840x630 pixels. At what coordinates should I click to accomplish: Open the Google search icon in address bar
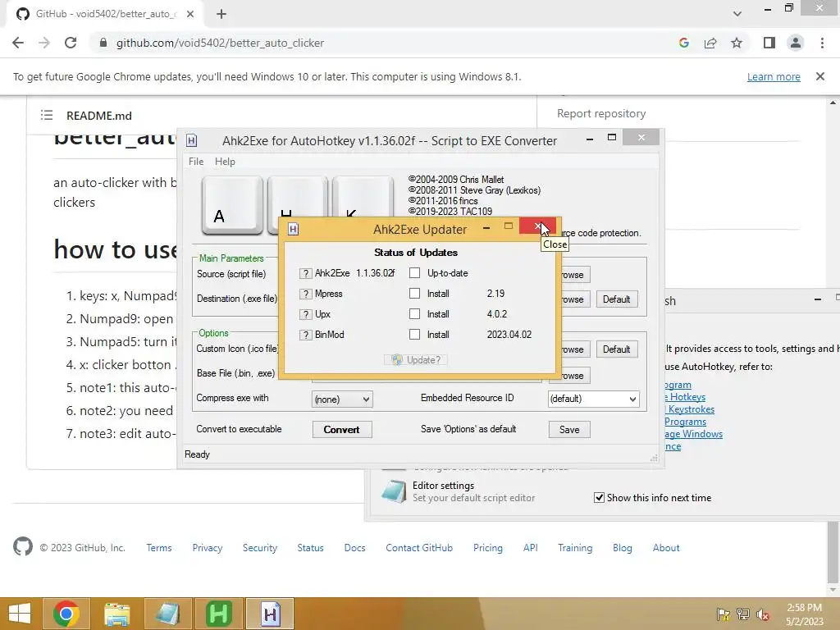click(683, 43)
